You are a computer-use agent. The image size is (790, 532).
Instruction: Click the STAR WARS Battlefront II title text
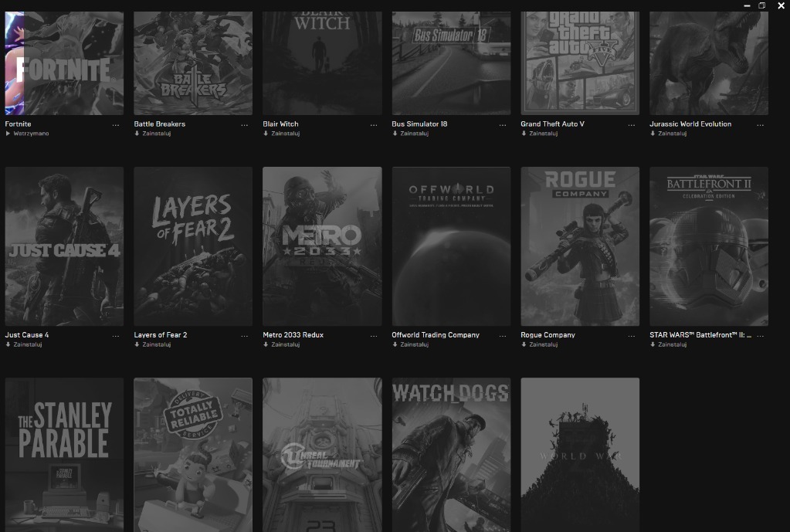pos(700,335)
